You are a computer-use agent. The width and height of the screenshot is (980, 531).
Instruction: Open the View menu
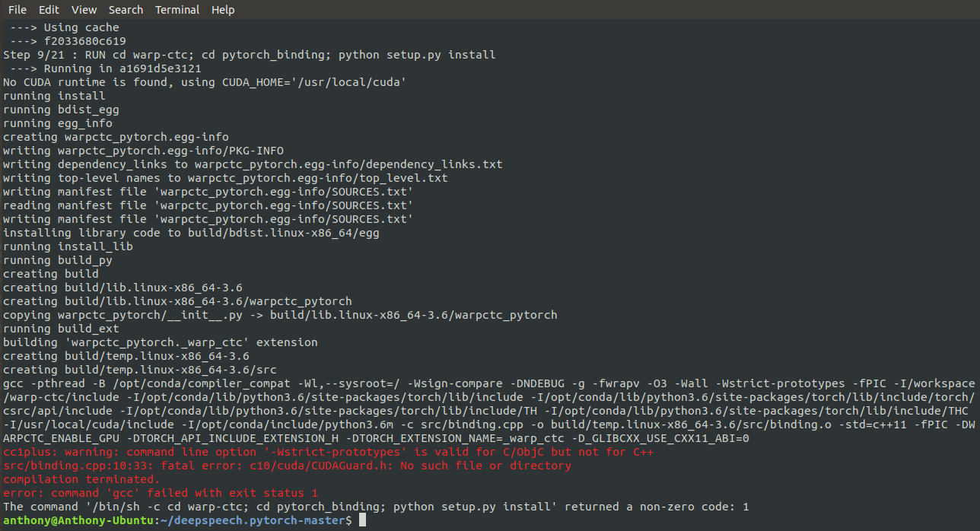click(84, 9)
